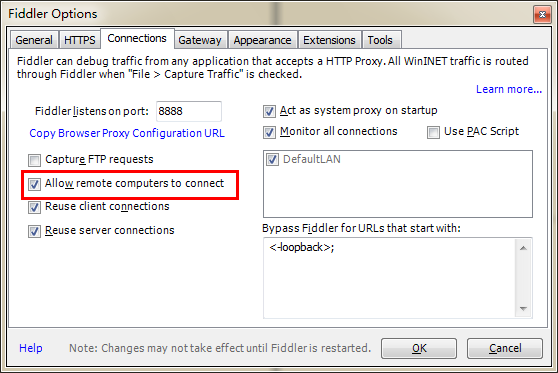Click the scrollbar down arrow in bypass list
This screenshot has width=558, height=373.
click(523, 309)
